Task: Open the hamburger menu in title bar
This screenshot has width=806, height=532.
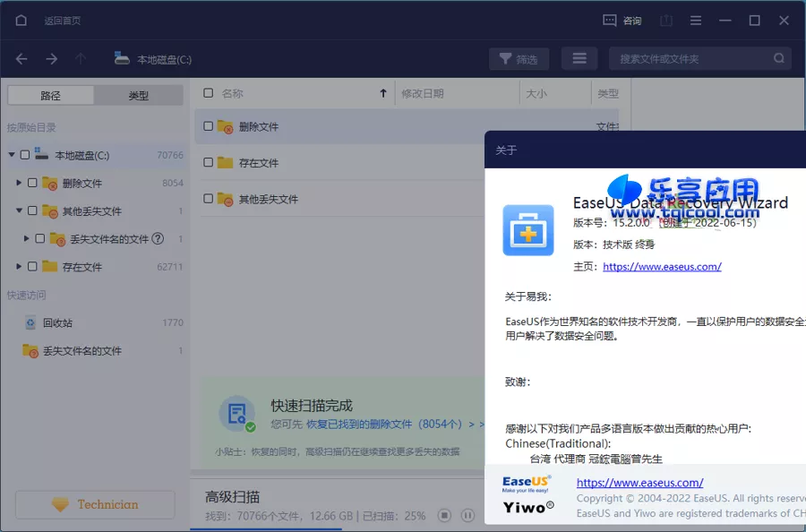Action: click(696, 21)
